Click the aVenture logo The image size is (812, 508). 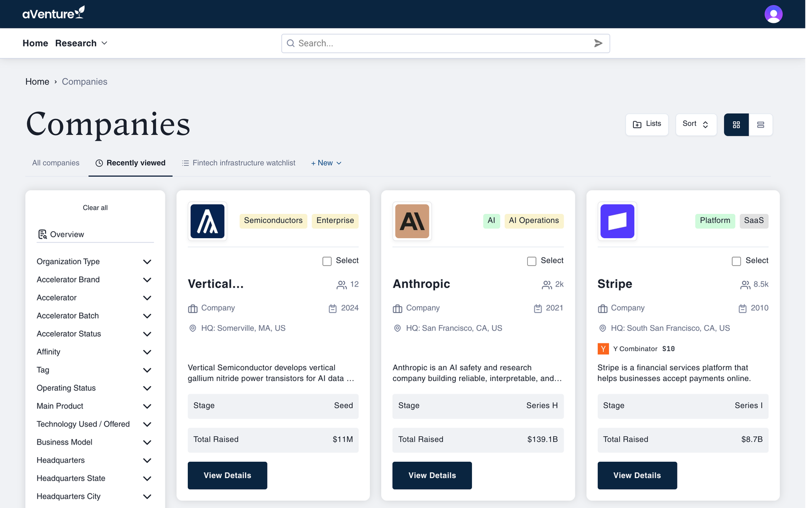tap(53, 13)
